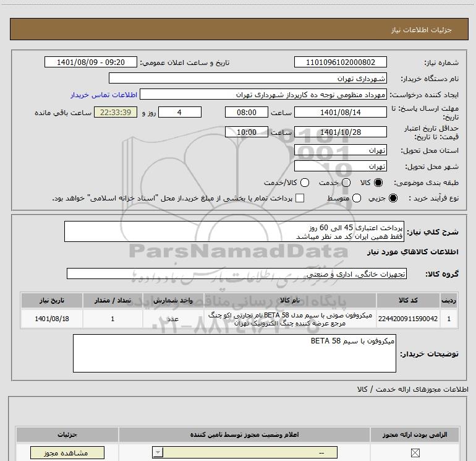
Task: Click the ایجاد کننده درخواست field
Action: [x=263, y=95]
